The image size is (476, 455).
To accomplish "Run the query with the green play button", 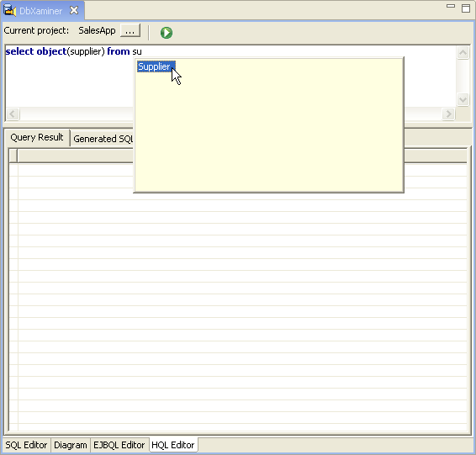I will [167, 33].
